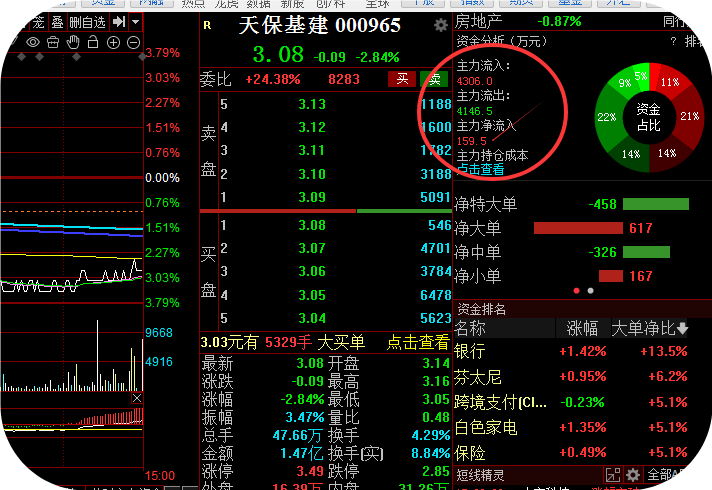Open the 点击查看 holding cost link

pyautogui.click(x=480, y=169)
